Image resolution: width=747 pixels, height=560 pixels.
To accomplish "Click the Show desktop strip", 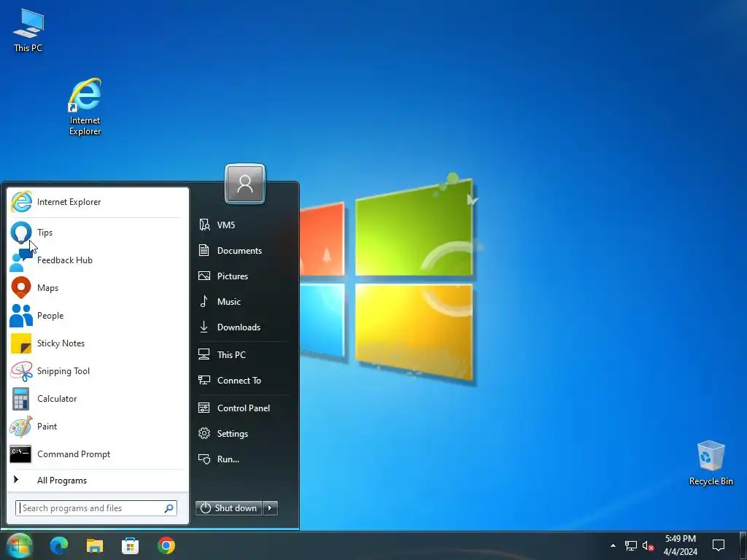I will point(744,545).
